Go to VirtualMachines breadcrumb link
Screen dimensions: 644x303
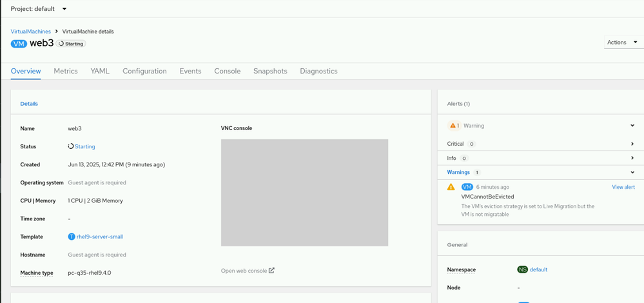pos(30,32)
